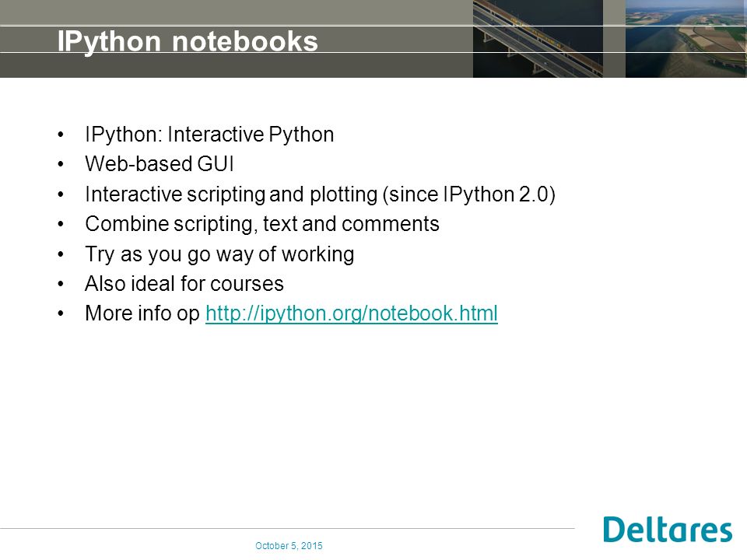Click the 'Interactive scripting and plotting' bullet
This screenshot has height=560, width=747.
[320, 194]
